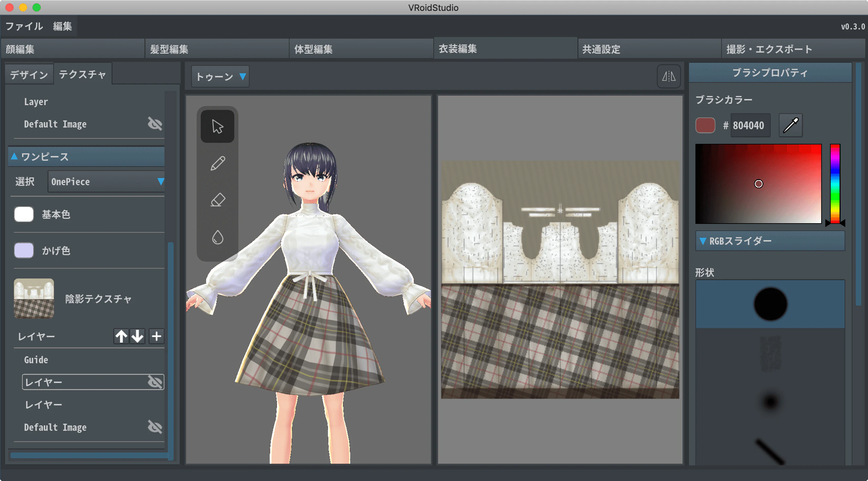The width and height of the screenshot is (868, 481).
Task: Toggle visibility of bottom Default Image layer
Action: pos(155,427)
